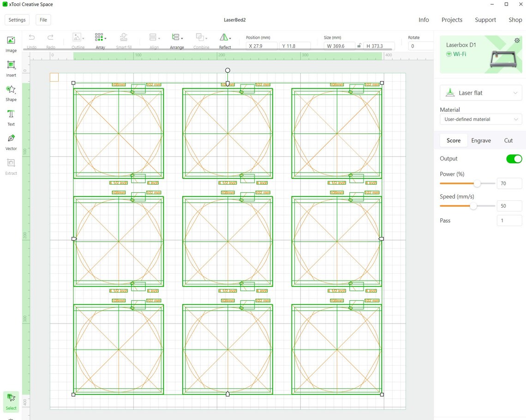Screen dimensions: 526x420
Task: Click the width-height lock icon
Action: pos(359,46)
